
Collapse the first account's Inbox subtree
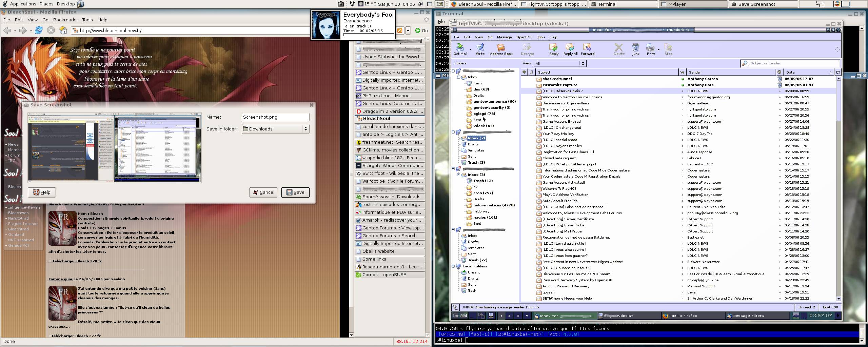(x=459, y=77)
